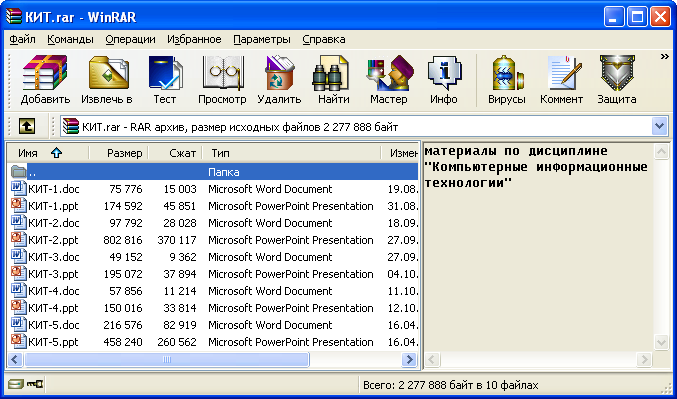Sort files by the Сжат column header
Viewport: 677px width, 399px height.
(x=175, y=153)
